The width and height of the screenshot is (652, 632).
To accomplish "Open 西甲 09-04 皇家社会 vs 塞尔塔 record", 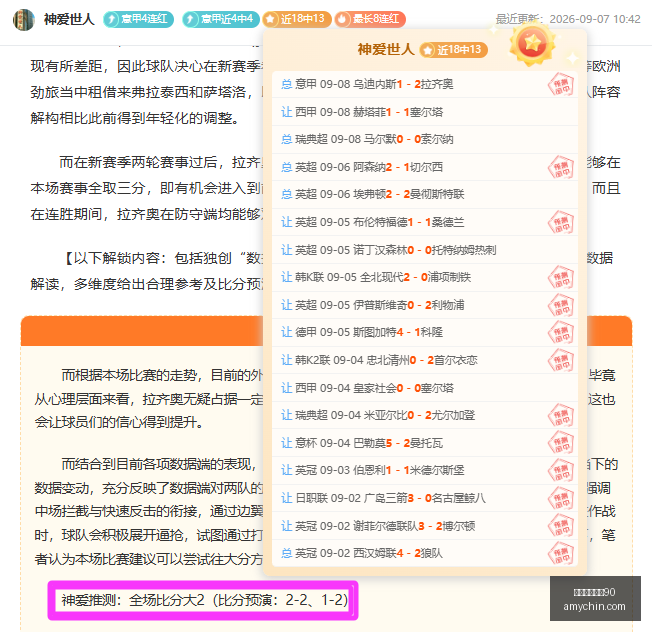I will point(425,388).
